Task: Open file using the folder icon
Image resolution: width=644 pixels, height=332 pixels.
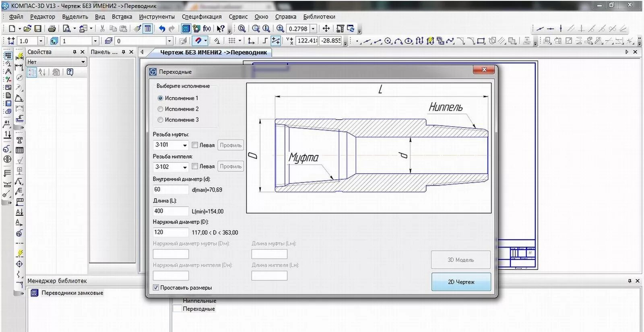Action: point(27,29)
